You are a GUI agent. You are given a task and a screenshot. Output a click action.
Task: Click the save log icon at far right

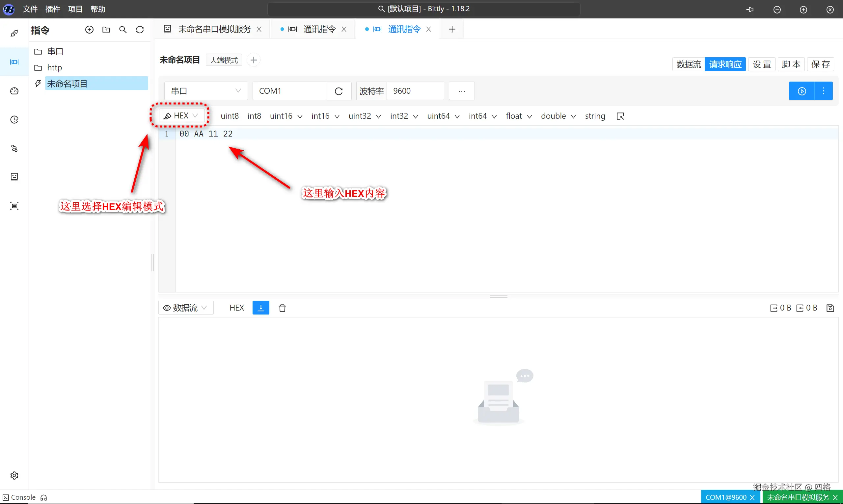tap(830, 308)
